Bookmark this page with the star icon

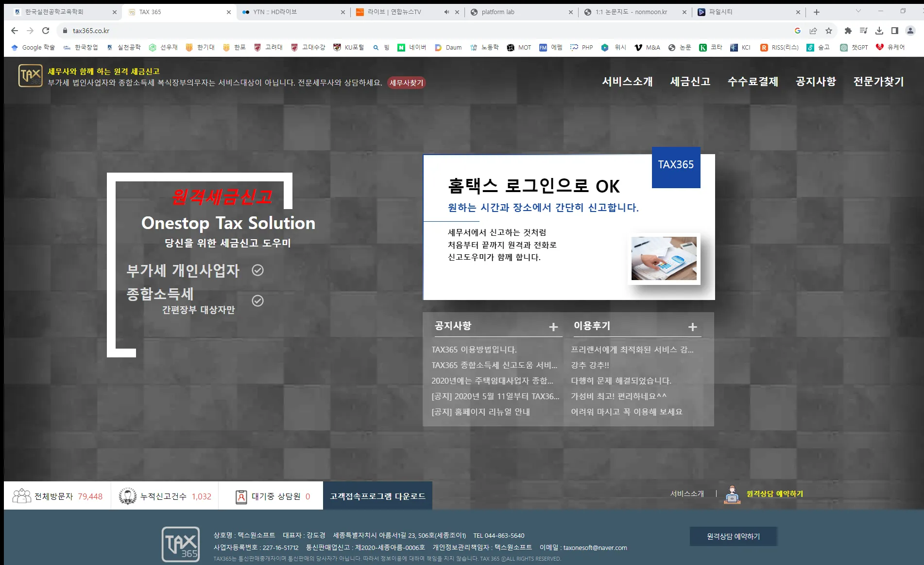(829, 31)
